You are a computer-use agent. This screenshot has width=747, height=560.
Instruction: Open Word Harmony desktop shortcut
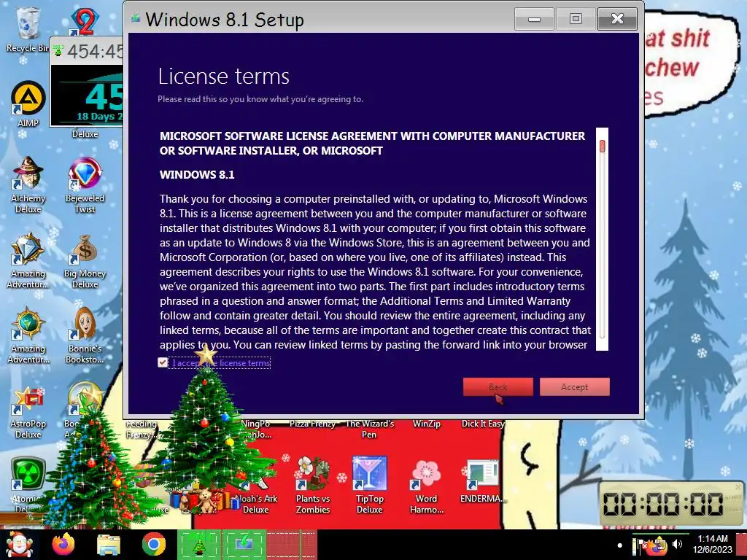point(426,485)
